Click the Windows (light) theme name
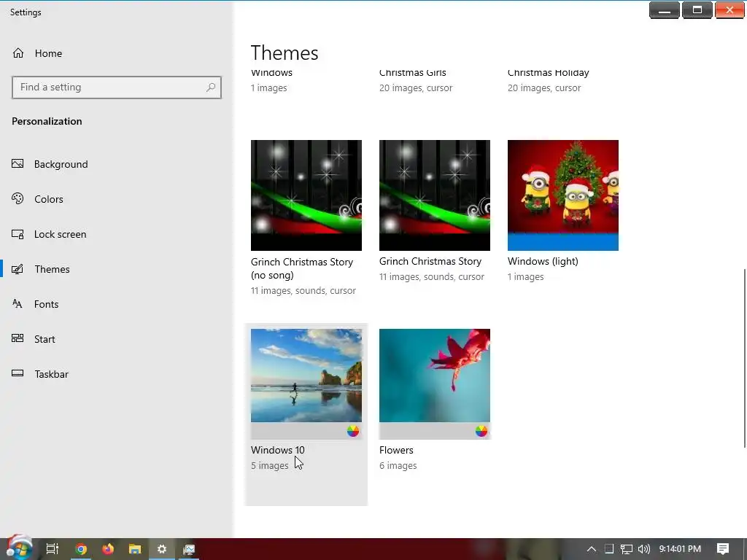Image resolution: width=747 pixels, height=560 pixels. (543, 262)
